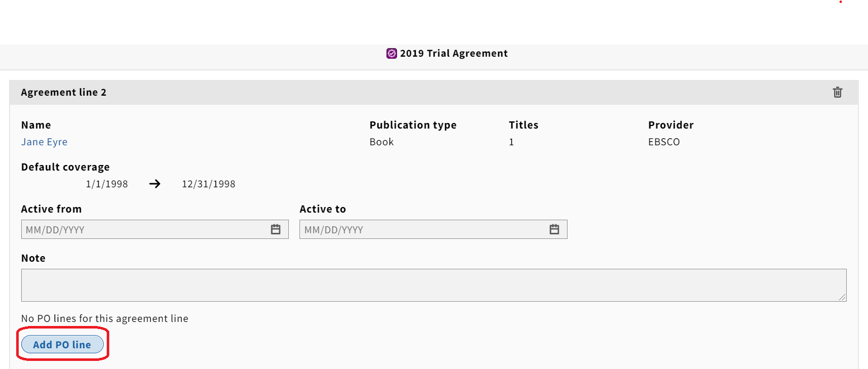The height and width of the screenshot is (369, 868).
Task: Click the Add PO line button
Action: tap(62, 345)
